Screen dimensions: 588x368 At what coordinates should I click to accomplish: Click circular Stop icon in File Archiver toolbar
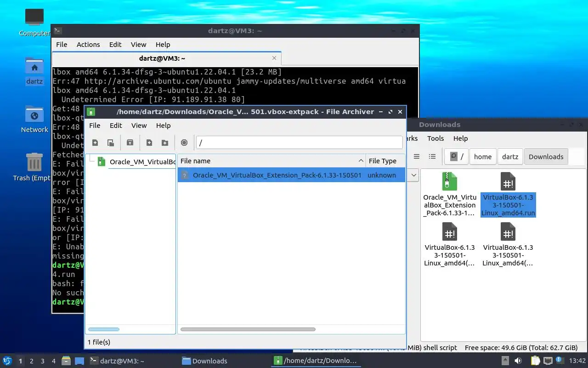[184, 143]
